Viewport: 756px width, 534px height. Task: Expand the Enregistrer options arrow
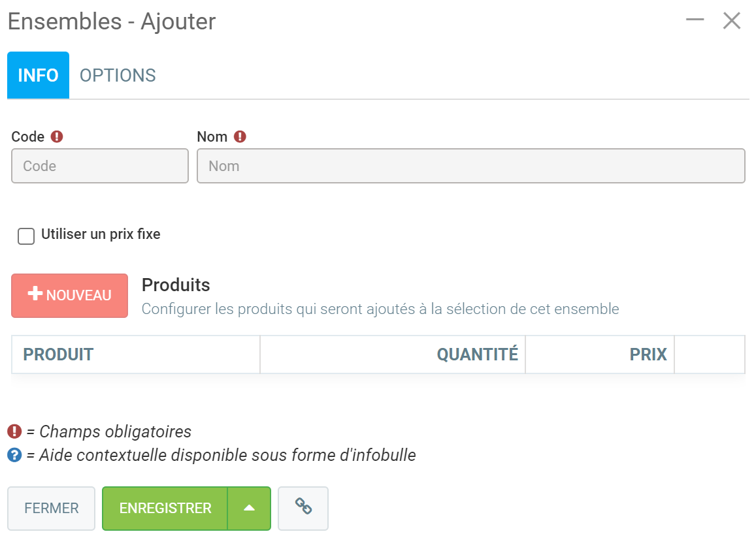click(249, 508)
